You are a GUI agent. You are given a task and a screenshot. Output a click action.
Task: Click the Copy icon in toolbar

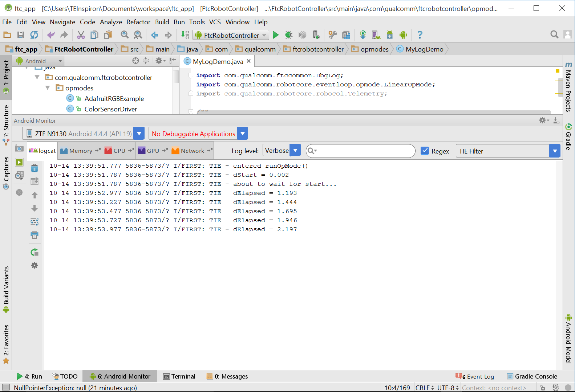(x=94, y=35)
